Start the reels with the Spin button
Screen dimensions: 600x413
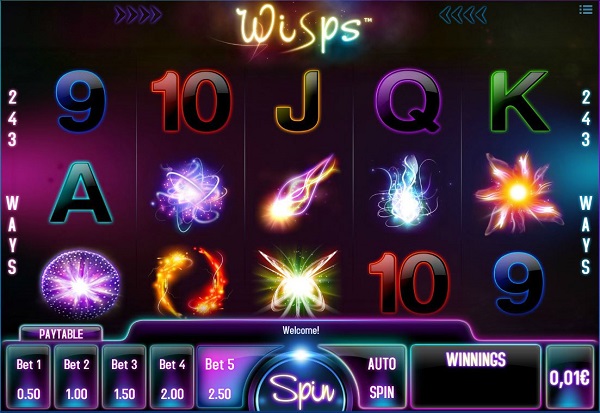click(x=301, y=389)
